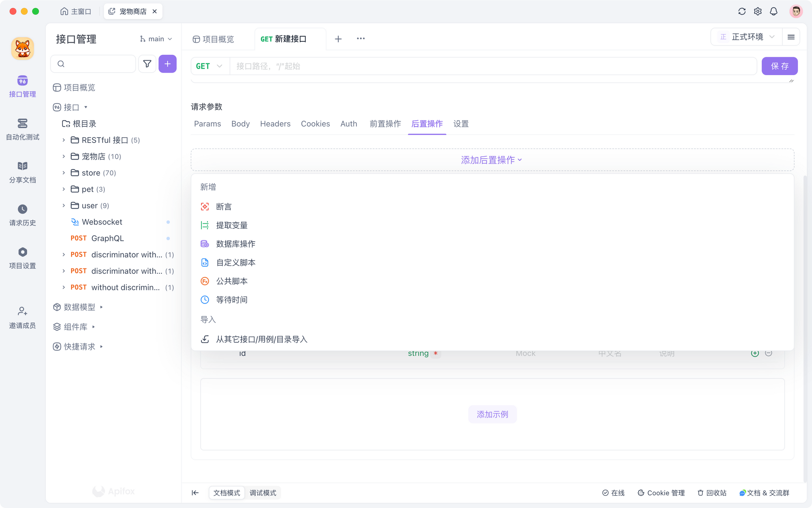
Task: Click the 从其它接口/用例/目录导入 icon
Action: 205,339
